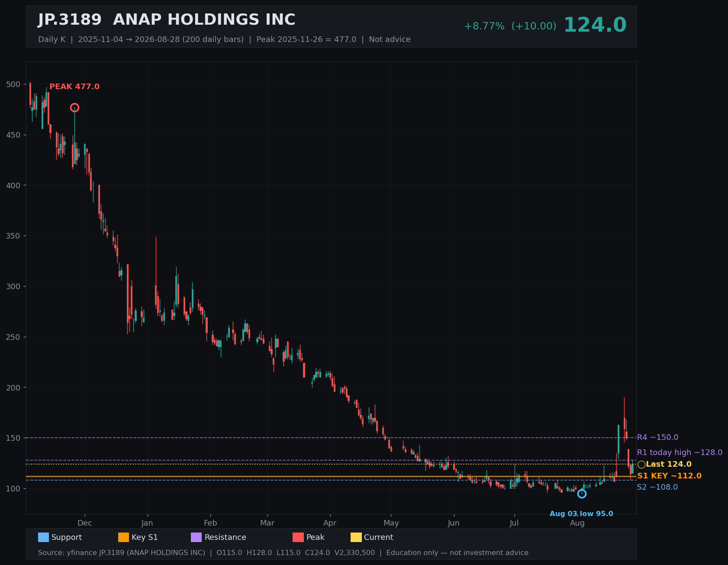728x565 pixels.
Task: Click the 500 y-axis tick label
Action: 13,84
